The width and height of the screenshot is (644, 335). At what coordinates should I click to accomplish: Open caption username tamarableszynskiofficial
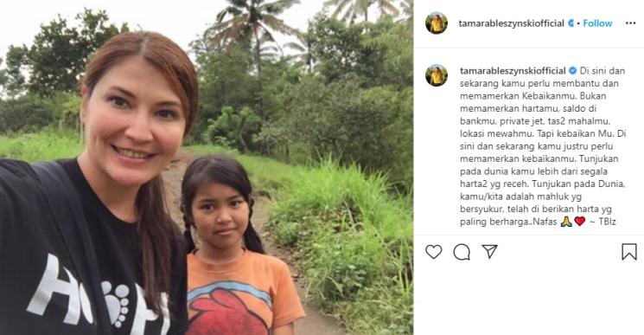click(513, 71)
